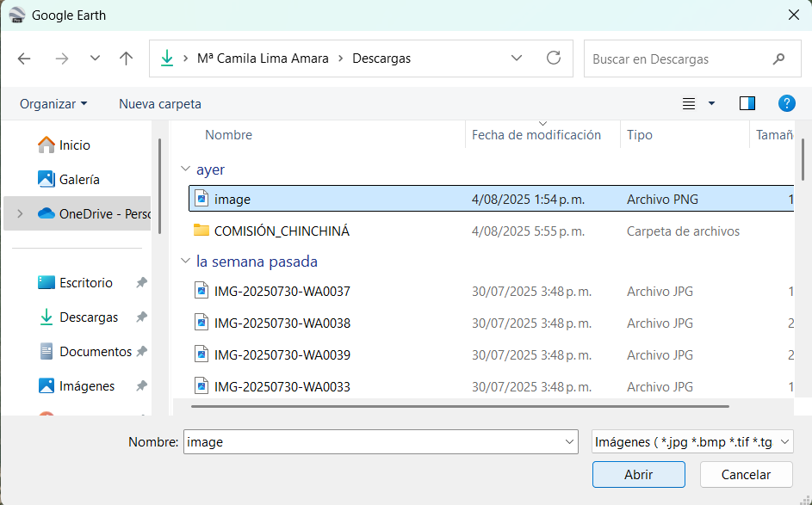Open the Organizar menu
This screenshot has width=812, height=505.
pyautogui.click(x=53, y=104)
